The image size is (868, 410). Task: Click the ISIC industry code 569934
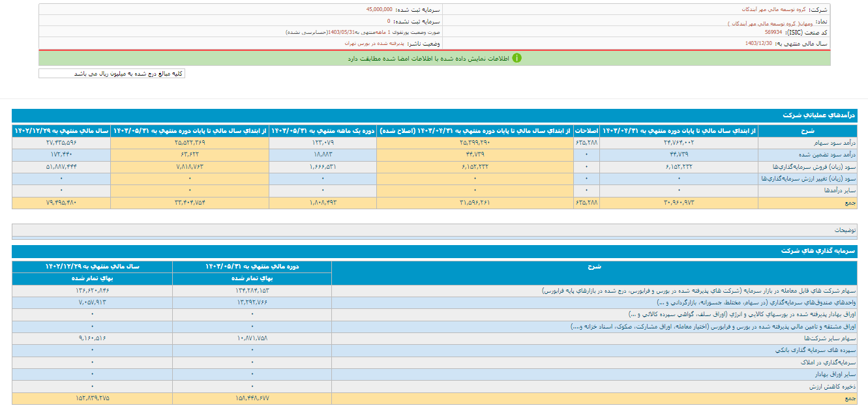774,32
